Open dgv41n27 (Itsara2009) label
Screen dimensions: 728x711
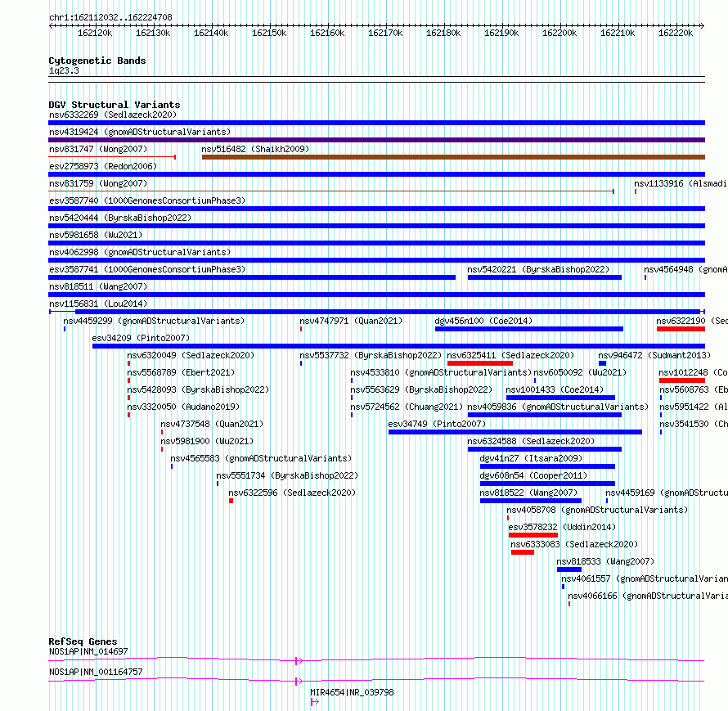531,458
